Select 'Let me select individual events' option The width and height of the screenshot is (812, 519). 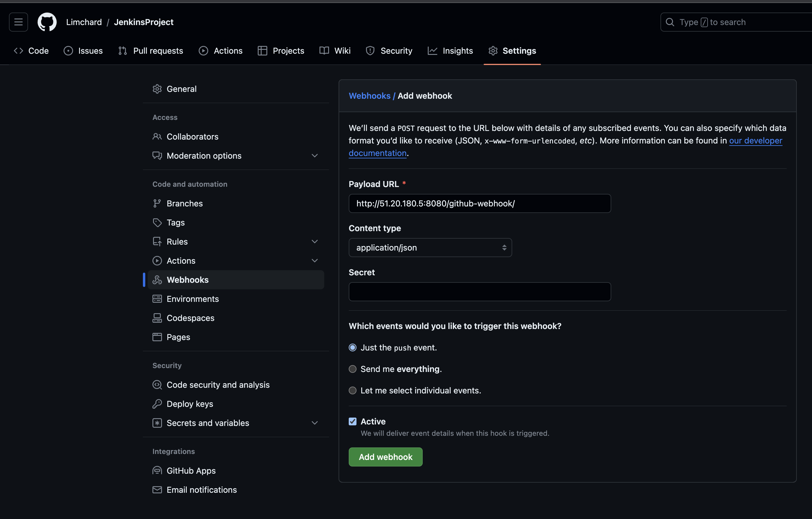coord(352,390)
